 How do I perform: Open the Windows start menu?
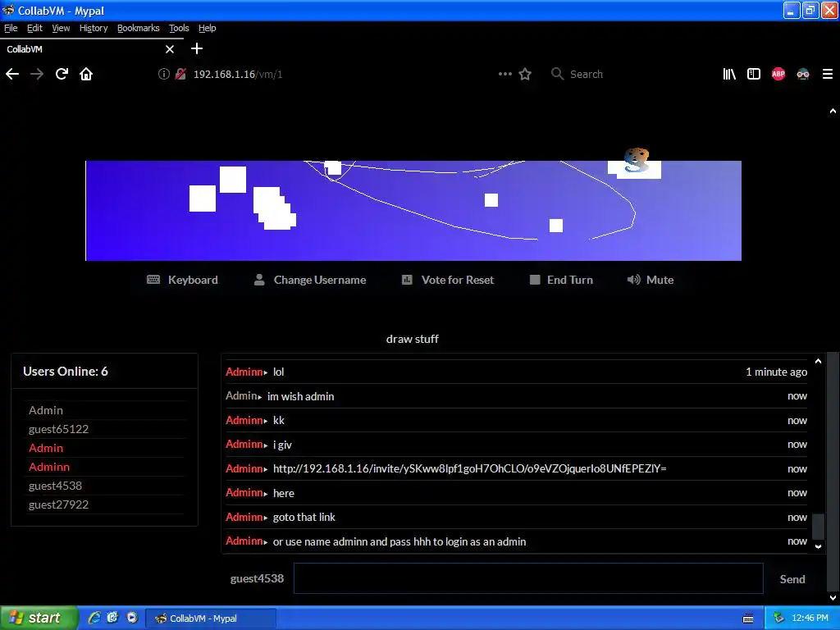point(39,618)
